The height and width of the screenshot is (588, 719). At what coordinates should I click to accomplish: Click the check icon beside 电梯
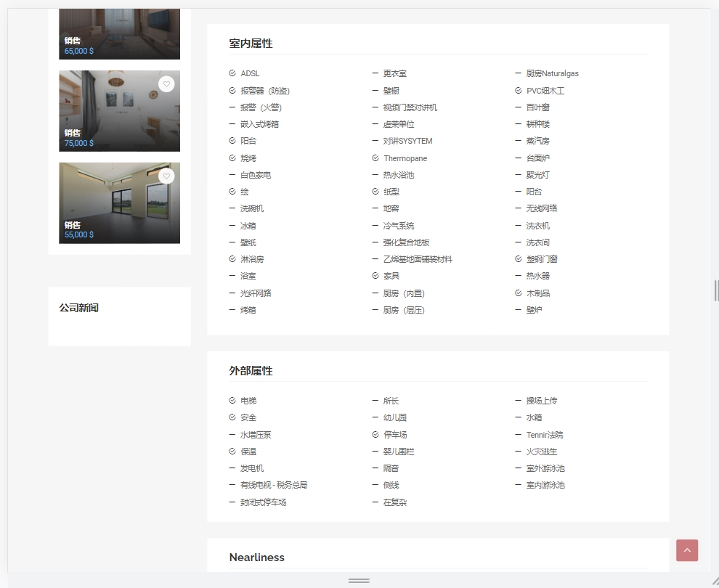click(x=232, y=400)
